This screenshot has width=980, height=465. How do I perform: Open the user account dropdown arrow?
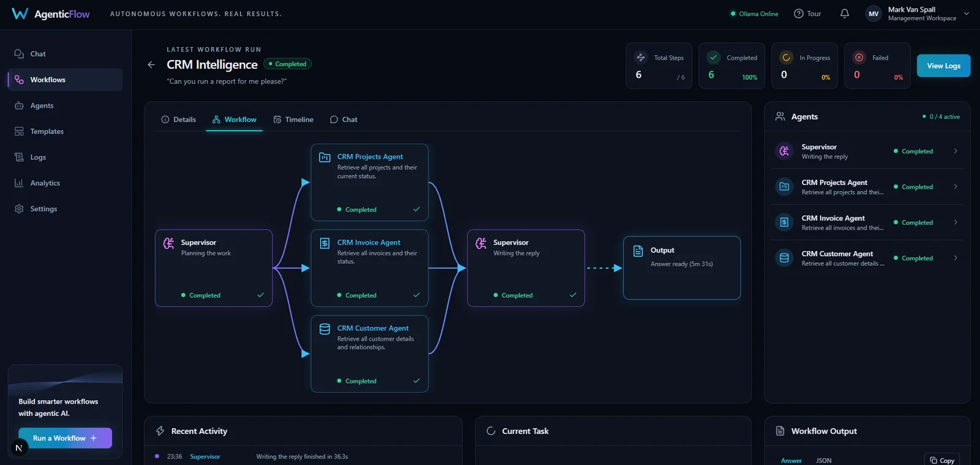point(967,13)
